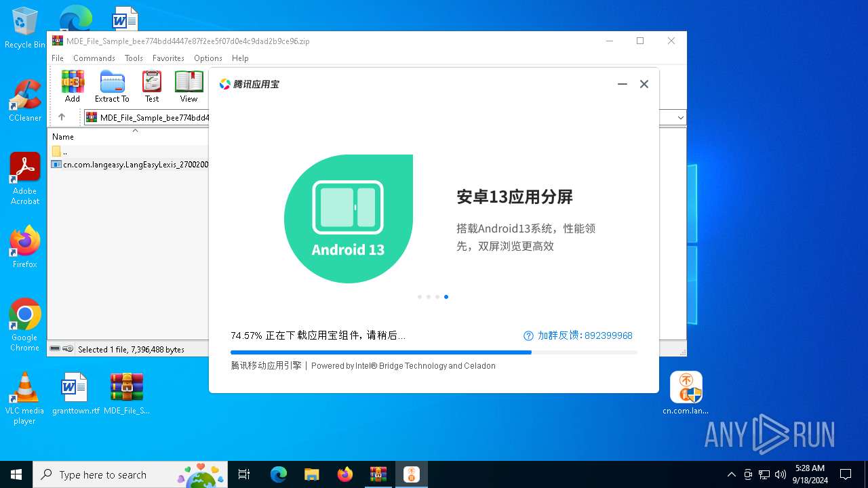868x488 pixels.
Task: Maximize the WinRAR window
Action: coord(639,41)
